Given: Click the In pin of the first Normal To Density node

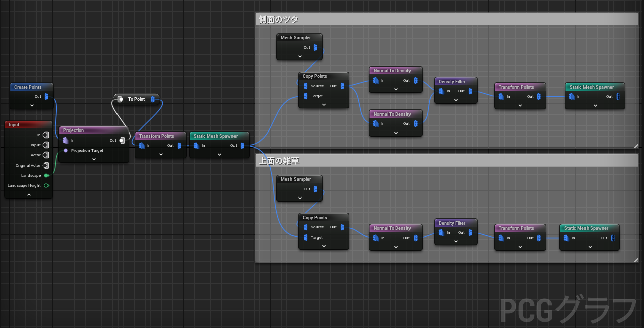Looking at the screenshot, I should coord(374,80).
